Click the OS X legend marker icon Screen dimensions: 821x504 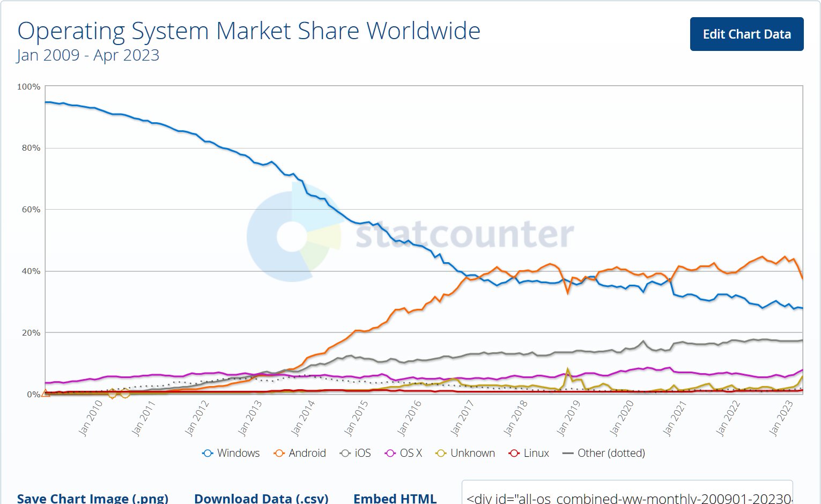pos(390,453)
